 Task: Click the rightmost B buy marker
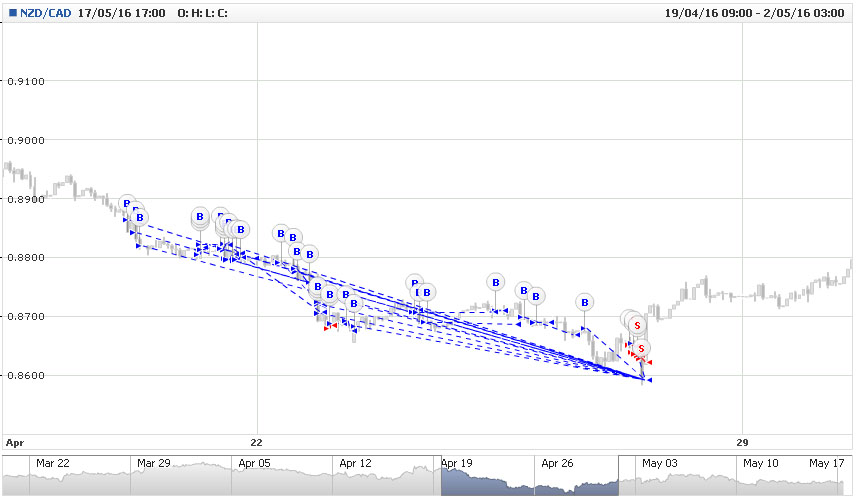(x=584, y=302)
